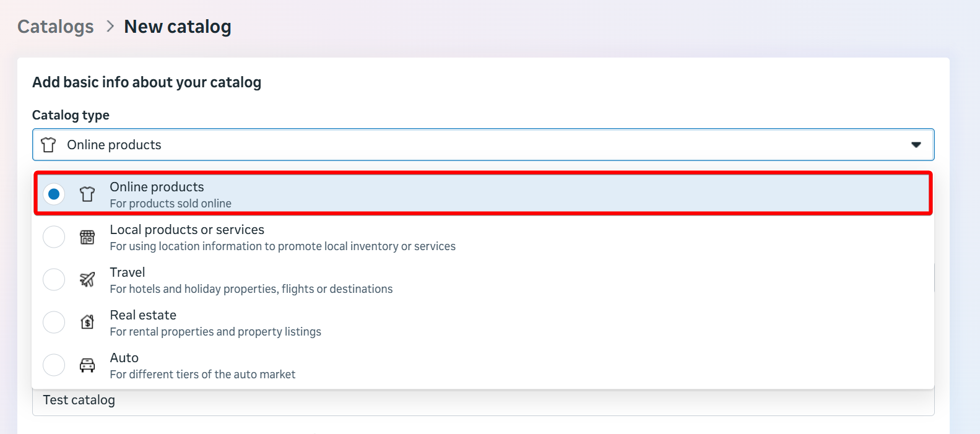
Task: Click the Catalog type combo box showing Online products
Action: 483,145
